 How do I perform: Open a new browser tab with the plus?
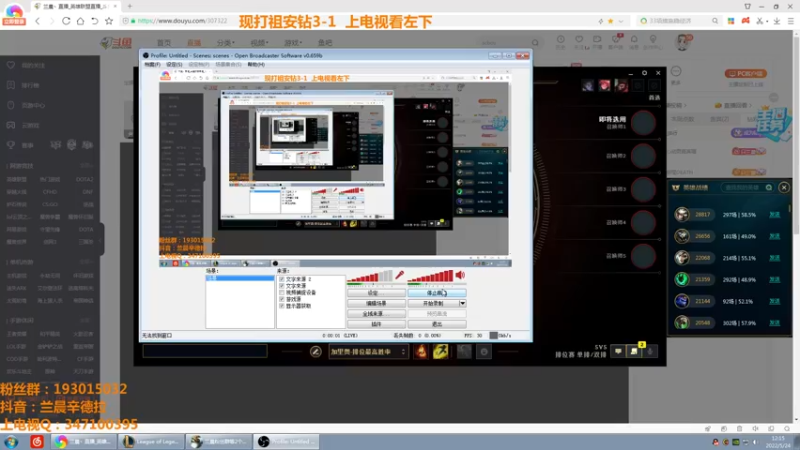coord(130,6)
